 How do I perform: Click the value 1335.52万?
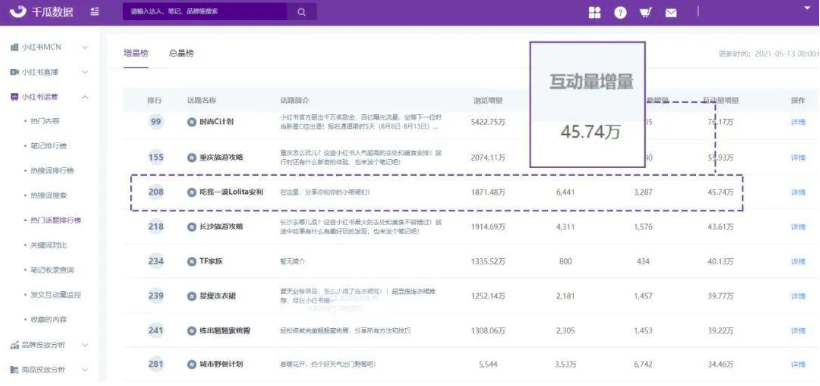coord(488,262)
